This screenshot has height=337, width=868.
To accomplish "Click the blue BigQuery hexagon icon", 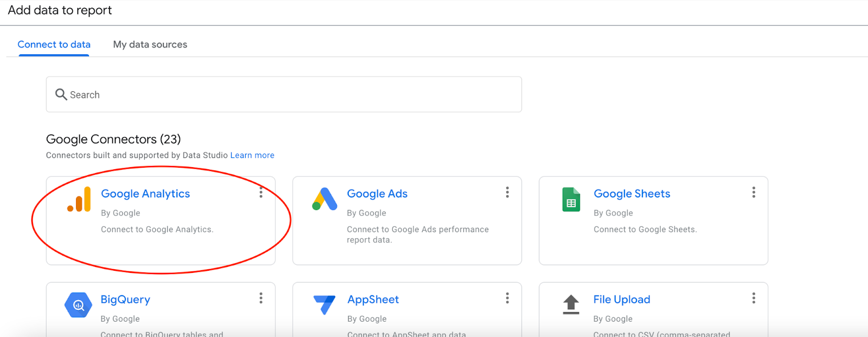I will click(x=79, y=305).
